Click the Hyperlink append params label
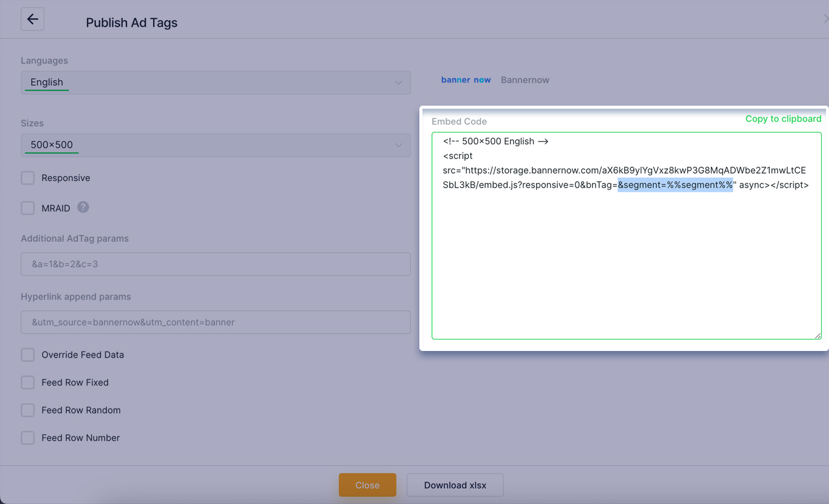 pos(76,297)
